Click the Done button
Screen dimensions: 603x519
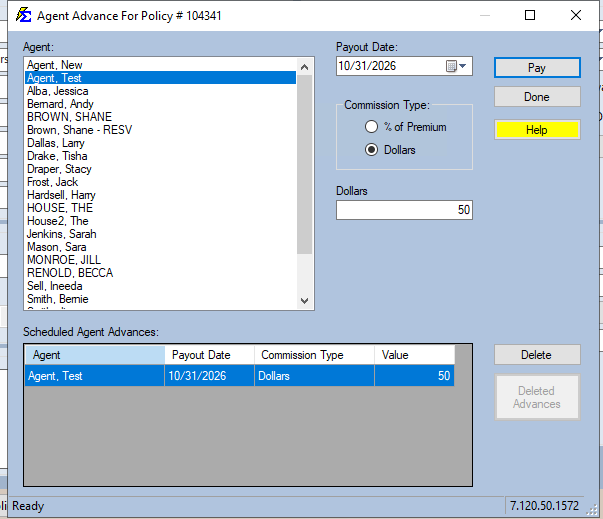tap(537, 97)
